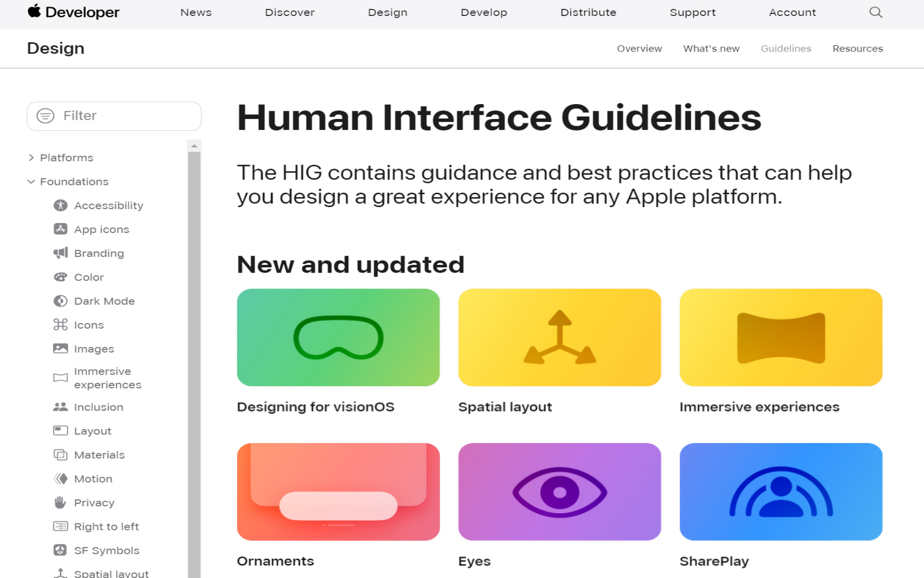Open the SF Symbols sidebar link
This screenshot has height=578, width=924.
point(107,551)
